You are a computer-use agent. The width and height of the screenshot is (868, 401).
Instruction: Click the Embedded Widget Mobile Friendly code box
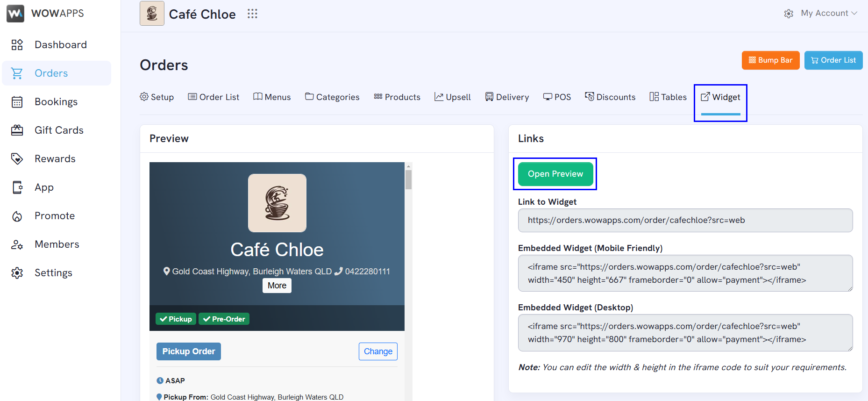tap(685, 273)
